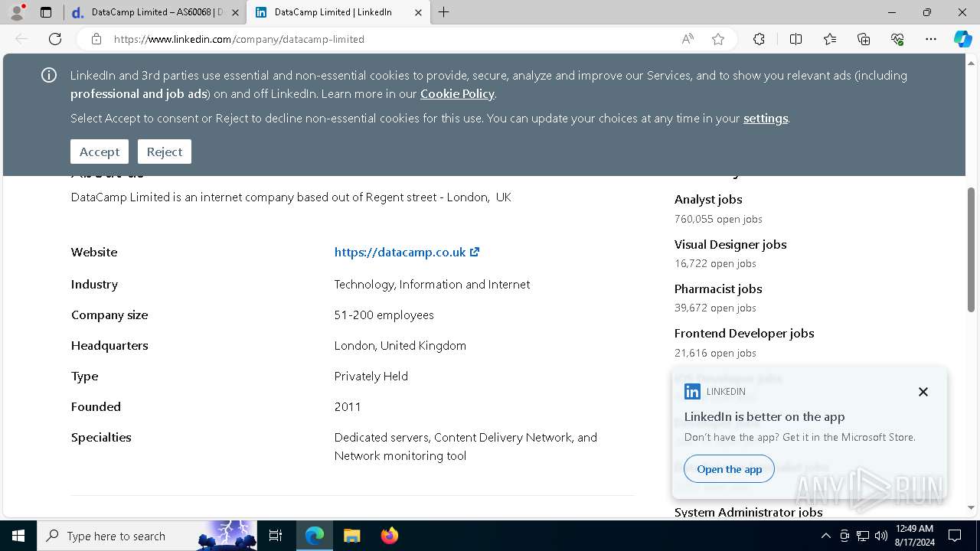Click the taskbar search box

147,536
